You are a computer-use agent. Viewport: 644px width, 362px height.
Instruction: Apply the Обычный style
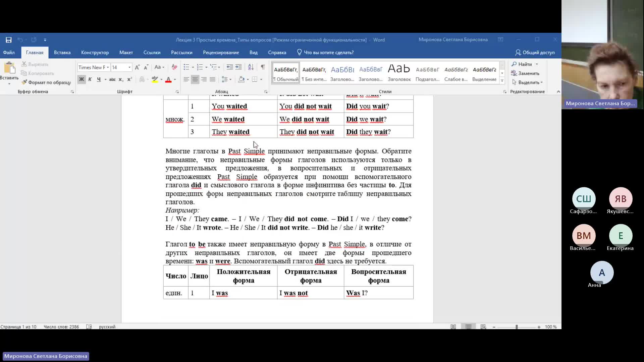(x=286, y=73)
